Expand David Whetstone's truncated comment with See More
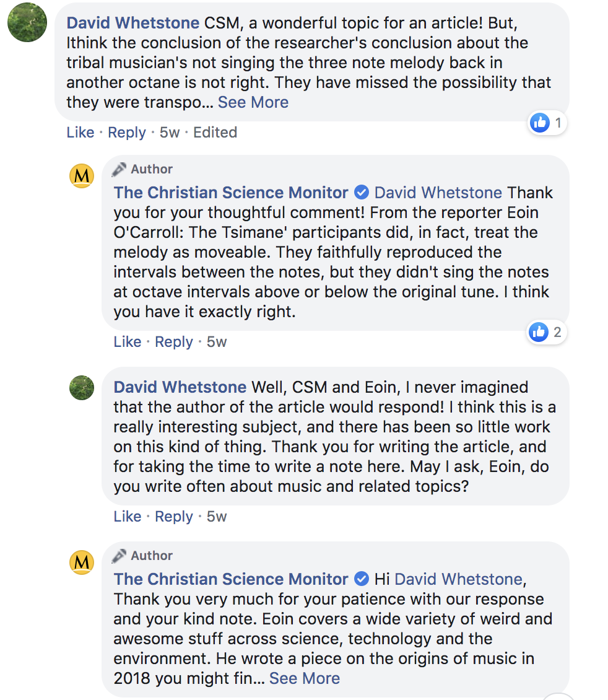608x700 pixels. coord(253,102)
